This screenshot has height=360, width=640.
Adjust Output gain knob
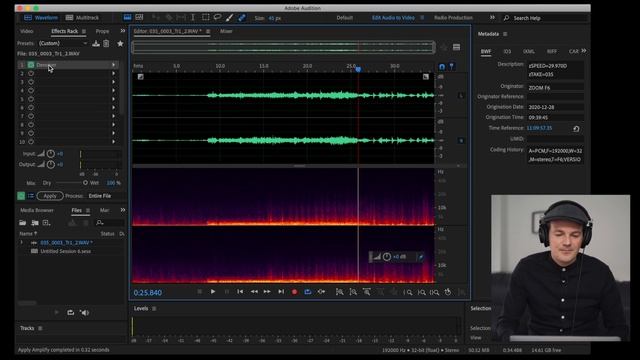tap(51, 164)
